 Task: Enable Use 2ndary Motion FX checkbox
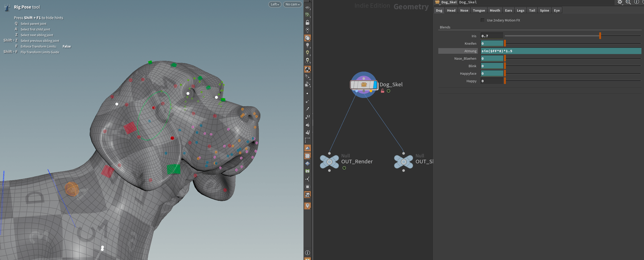tap(483, 20)
